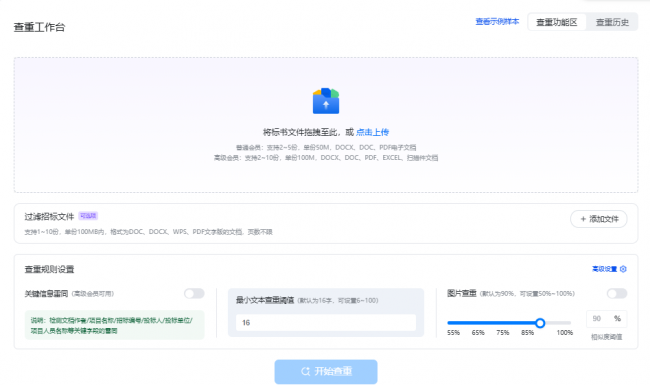This screenshot has height=385, width=650.
Task: Switch to 查重功能区 tab
Action: coord(557,22)
